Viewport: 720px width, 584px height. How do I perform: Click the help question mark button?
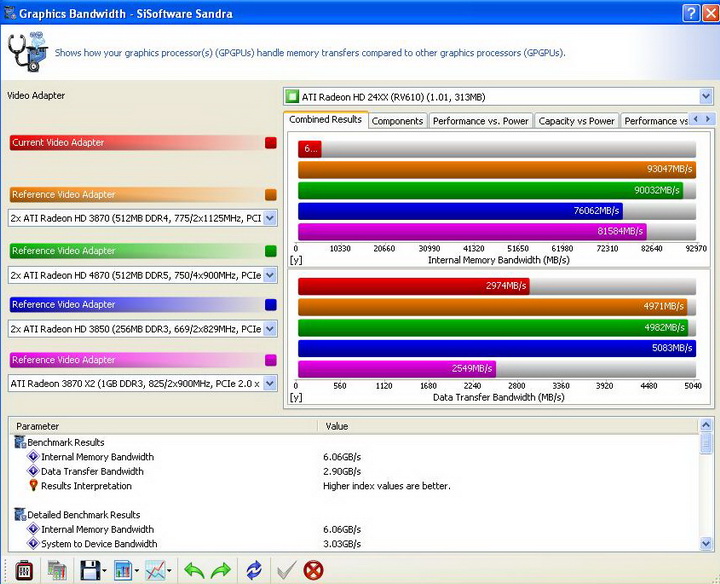[691, 13]
